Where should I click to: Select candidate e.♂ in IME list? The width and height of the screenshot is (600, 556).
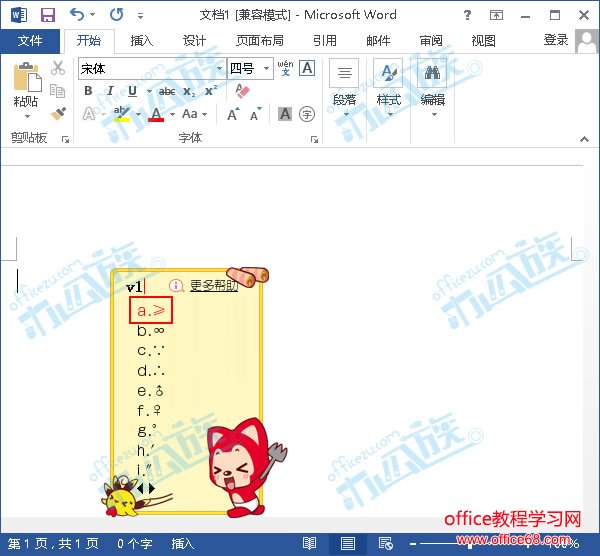click(150, 391)
